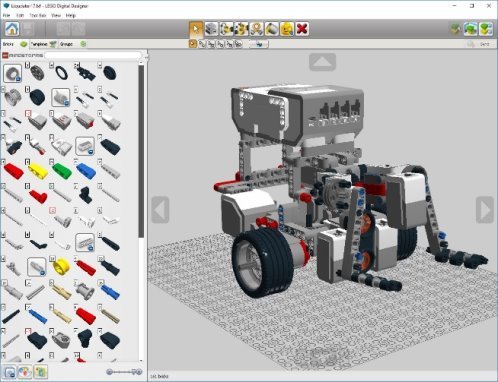This screenshot has height=382, width=498.
Task: Pick the red L-shaped beam thumbnail
Action: tap(38, 196)
